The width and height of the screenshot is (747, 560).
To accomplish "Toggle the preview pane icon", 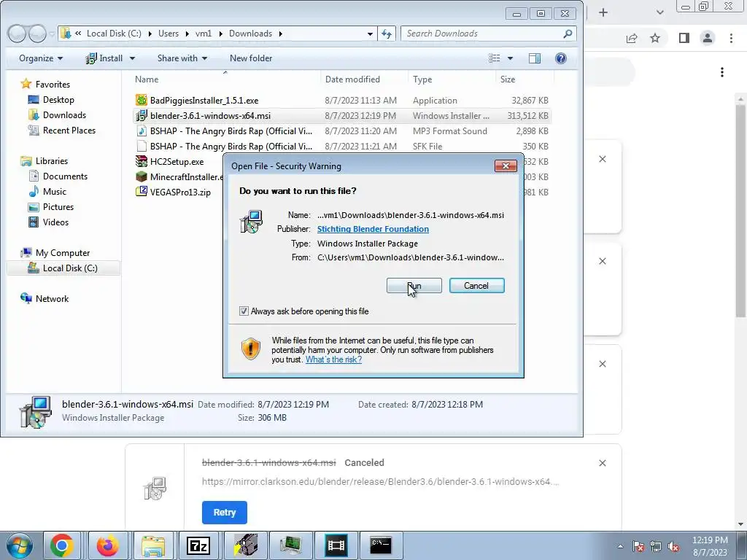I will click(535, 58).
